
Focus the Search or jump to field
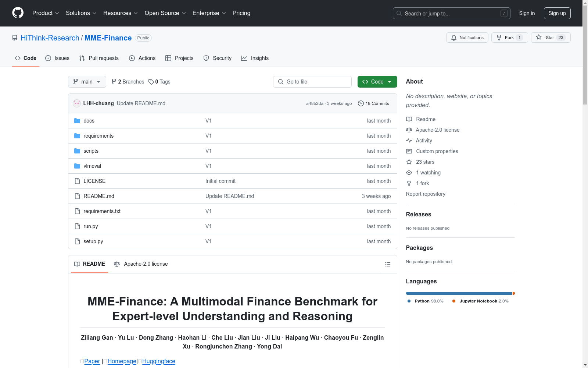452,13
